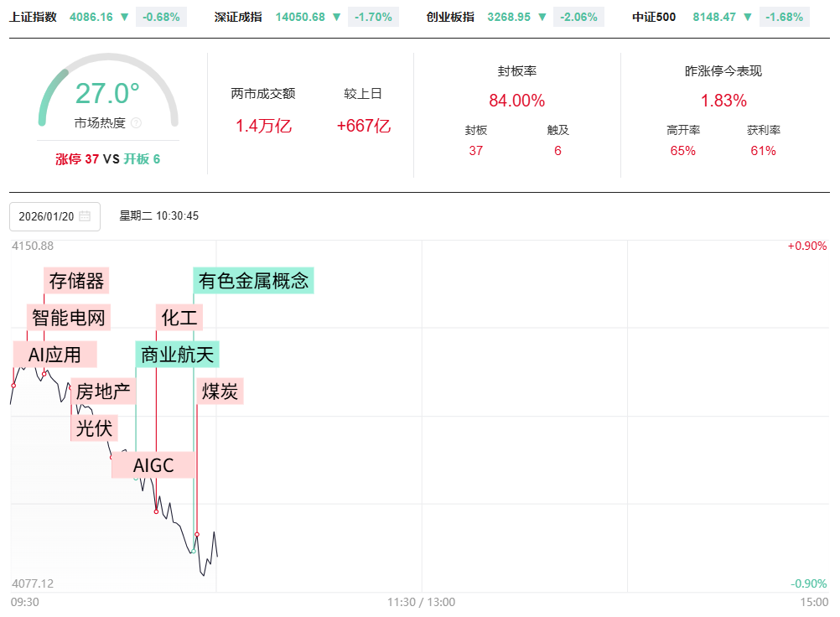Select the 存储器 sector label on chart
The height and width of the screenshot is (617, 840).
click(76, 281)
